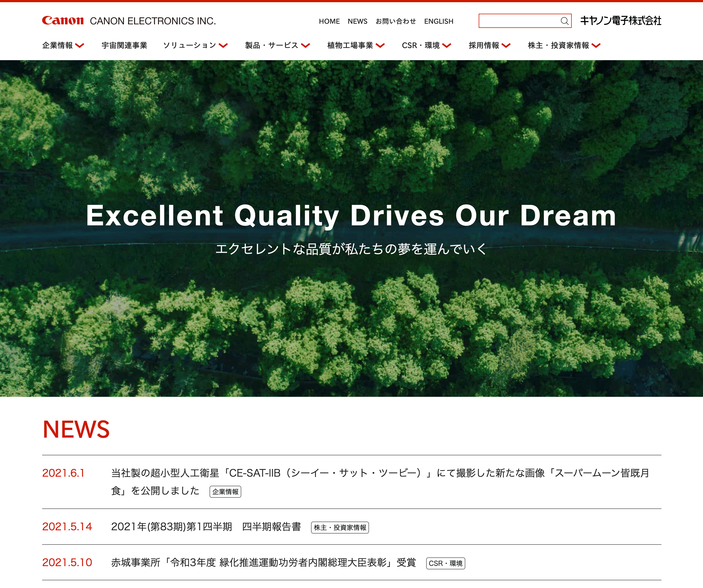This screenshot has width=703, height=588.
Task: Click the red NEWS section heading
Action: tap(76, 429)
